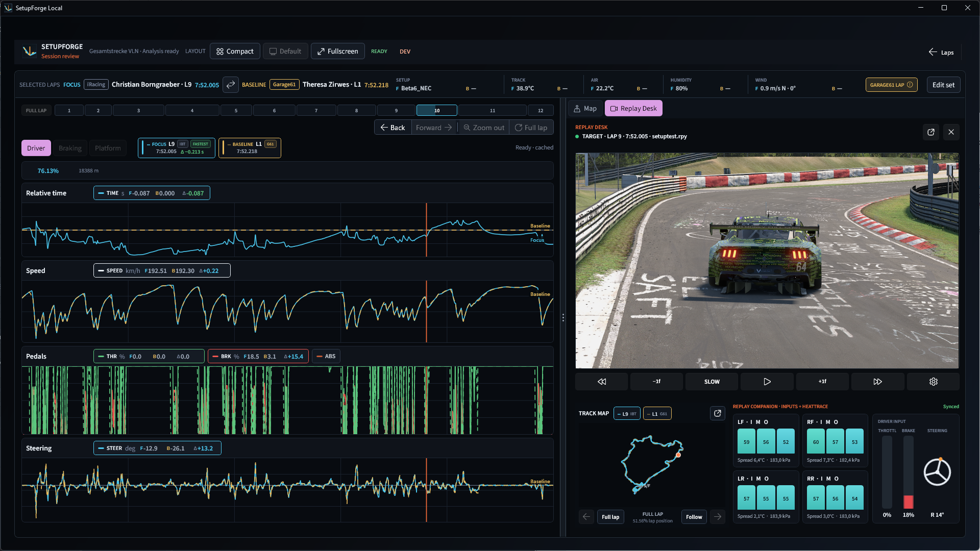
Task: Switch layout to Compact
Action: click(x=235, y=51)
